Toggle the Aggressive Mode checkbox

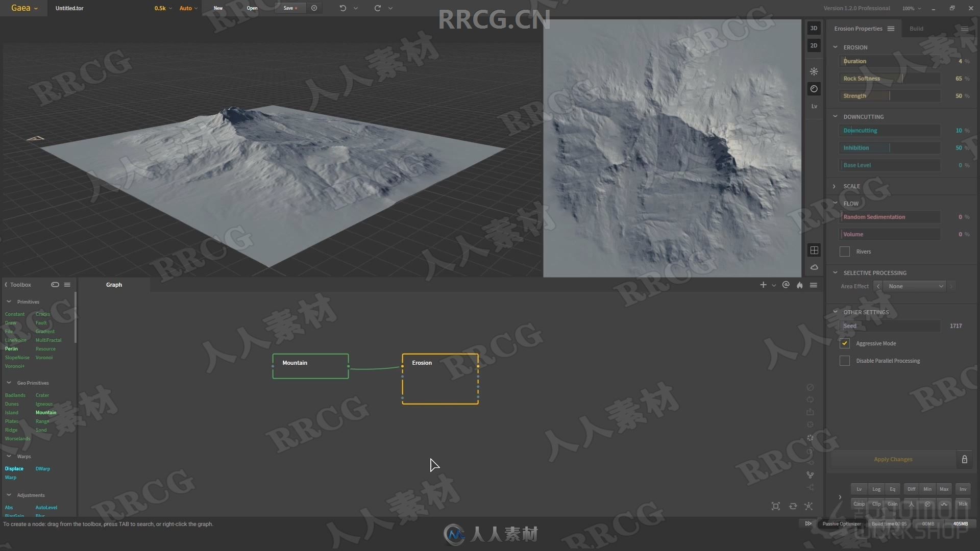click(845, 342)
